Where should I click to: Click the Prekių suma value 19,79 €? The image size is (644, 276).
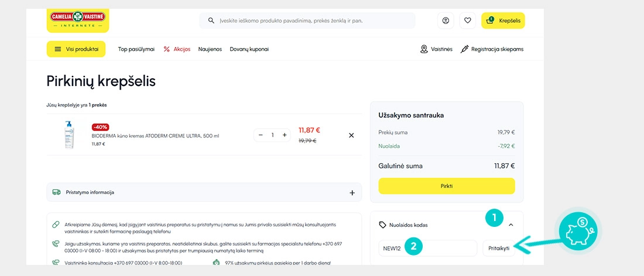click(506, 133)
